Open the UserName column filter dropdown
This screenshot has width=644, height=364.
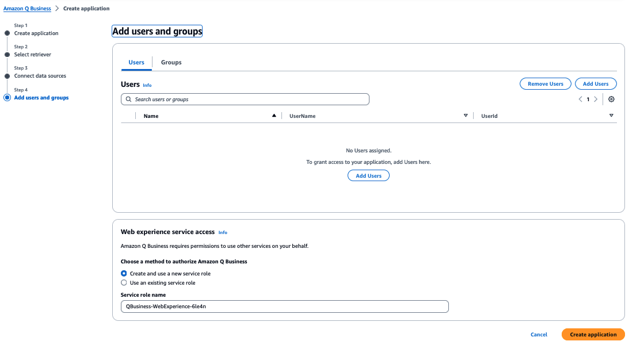[466, 115]
